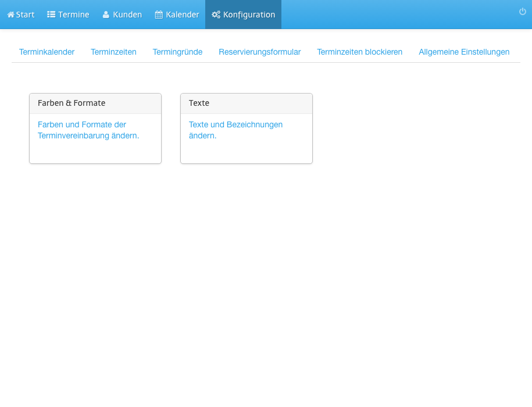Click the calendar icon beside Kalender

click(159, 15)
